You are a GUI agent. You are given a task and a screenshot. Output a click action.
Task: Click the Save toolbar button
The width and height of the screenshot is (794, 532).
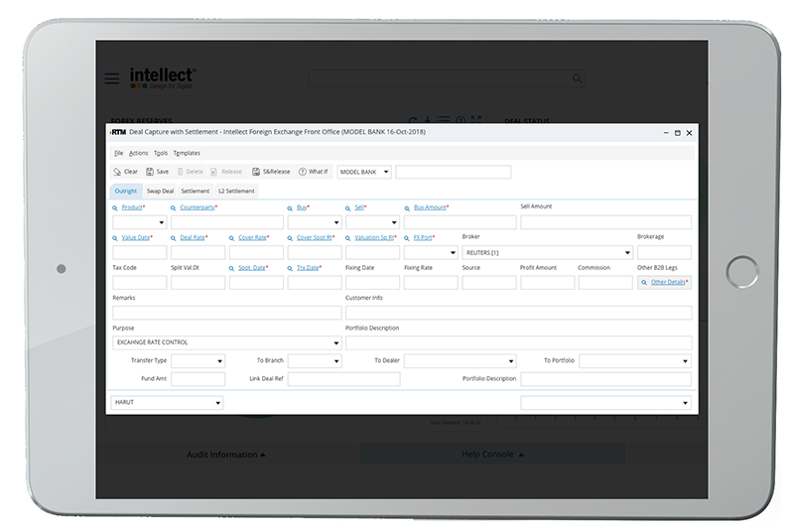coord(157,172)
